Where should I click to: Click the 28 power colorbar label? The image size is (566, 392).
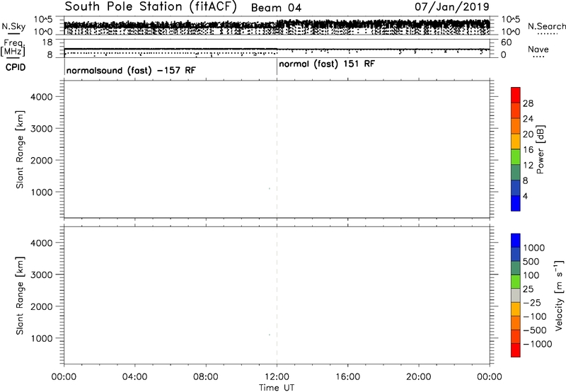pos(528,103)
